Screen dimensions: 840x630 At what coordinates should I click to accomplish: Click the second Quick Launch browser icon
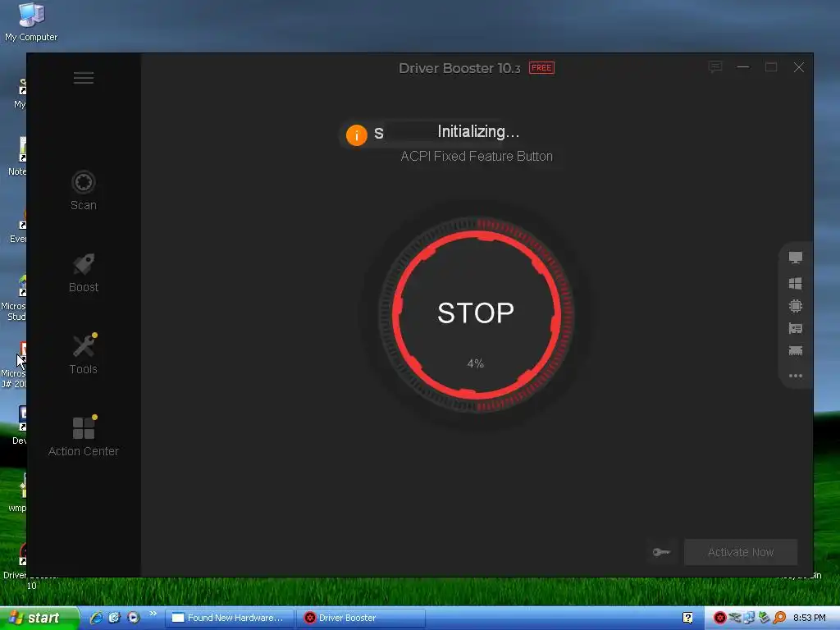point(114,618)
